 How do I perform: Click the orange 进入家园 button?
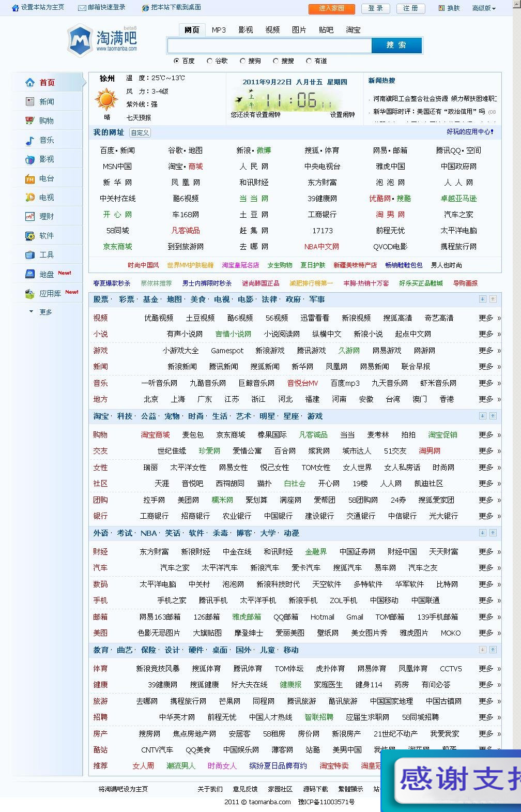[x=331, y=8]
